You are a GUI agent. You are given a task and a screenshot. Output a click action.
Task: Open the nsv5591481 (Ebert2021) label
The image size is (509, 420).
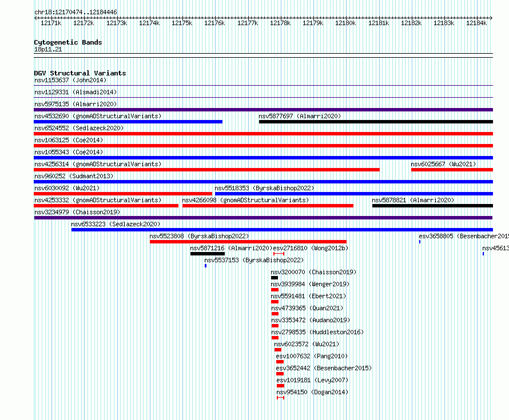point(308,296)
